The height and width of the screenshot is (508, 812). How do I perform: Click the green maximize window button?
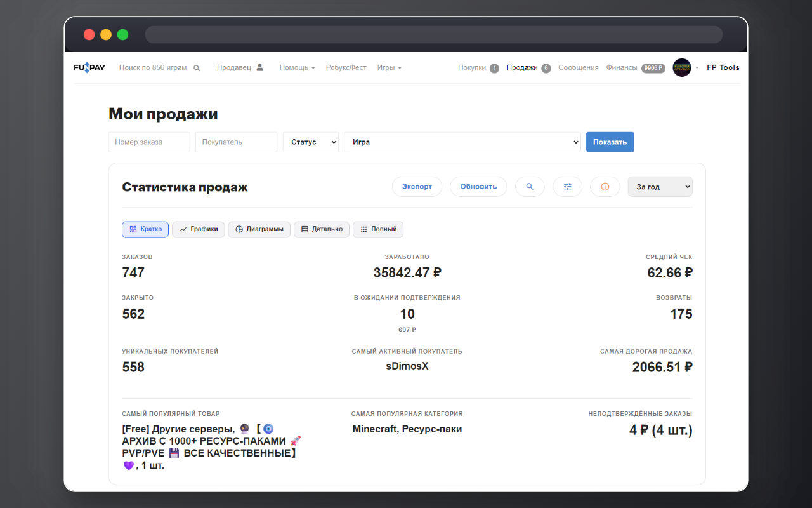point(122,35)
